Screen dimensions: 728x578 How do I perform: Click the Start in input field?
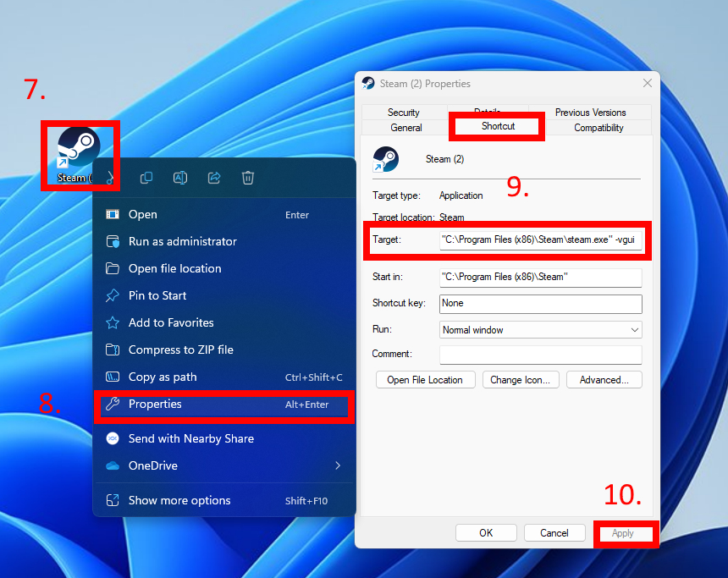[x=540, y=278]
